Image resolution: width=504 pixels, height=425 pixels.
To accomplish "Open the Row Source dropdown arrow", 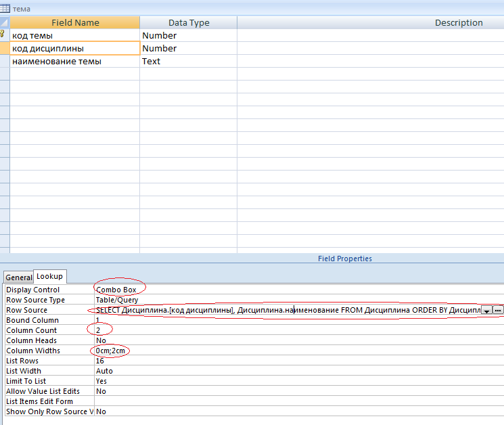I will (x=486, y=311).
